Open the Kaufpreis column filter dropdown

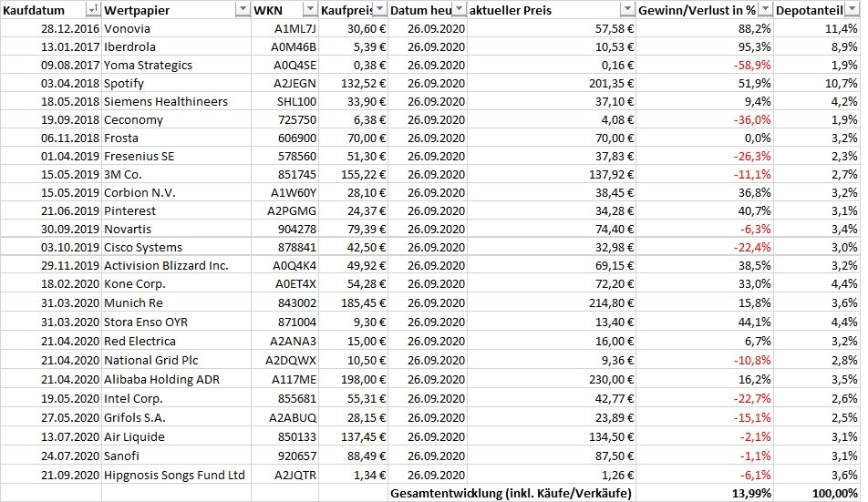point(378,9)
